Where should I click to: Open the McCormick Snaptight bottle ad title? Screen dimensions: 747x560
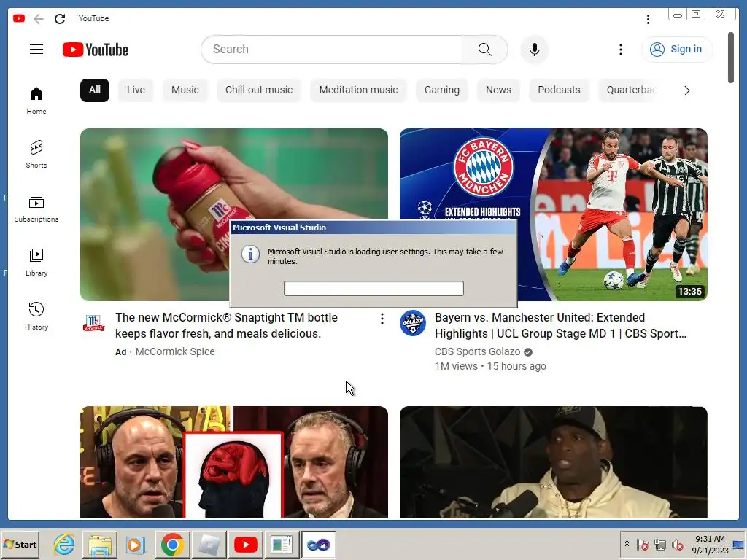pyautogui.click(x=226, y=326)
